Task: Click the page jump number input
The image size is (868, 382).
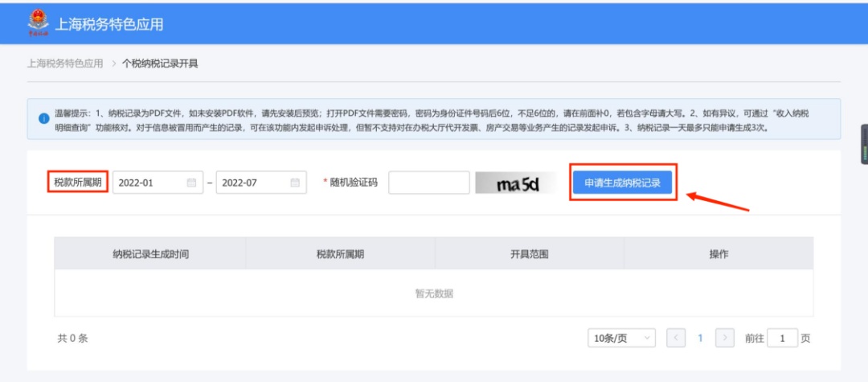Action: click(780, 339)
